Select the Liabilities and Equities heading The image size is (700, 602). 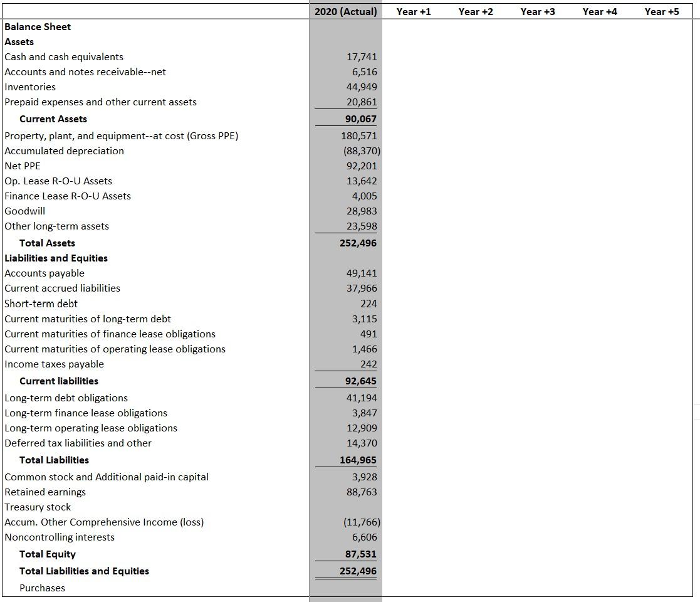click(56, 258)
